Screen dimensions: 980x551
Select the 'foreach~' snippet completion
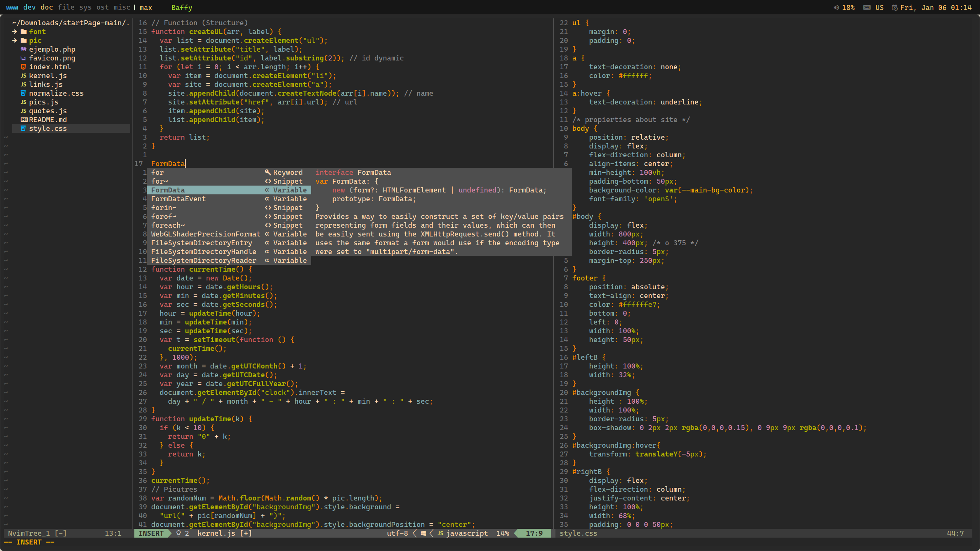[229, 225]
